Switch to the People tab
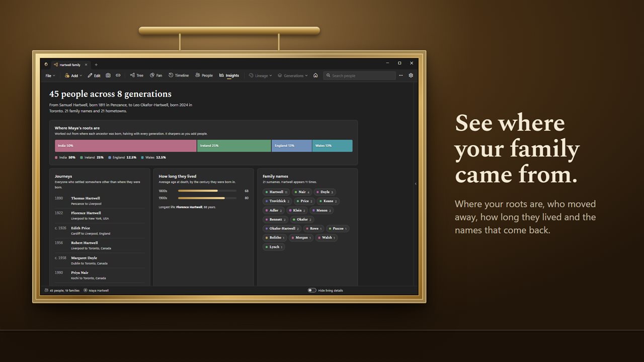This screenshot has width=644, height=362. click(x=204, y=75)
